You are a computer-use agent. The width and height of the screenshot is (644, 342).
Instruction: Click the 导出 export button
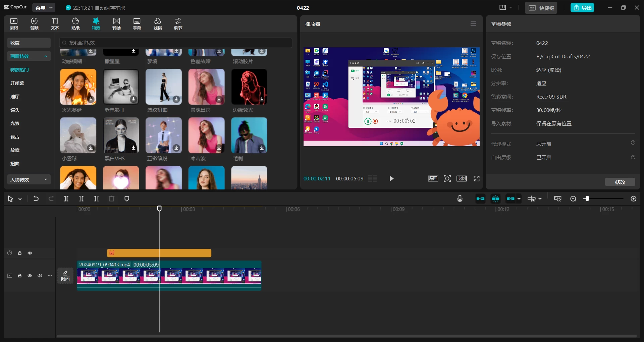[582, 8]
